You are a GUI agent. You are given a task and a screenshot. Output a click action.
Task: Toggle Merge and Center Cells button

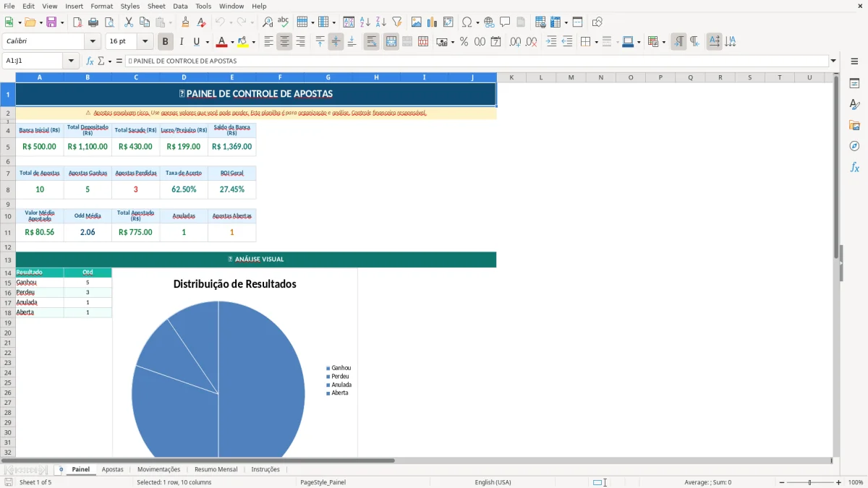coord(391,42)
